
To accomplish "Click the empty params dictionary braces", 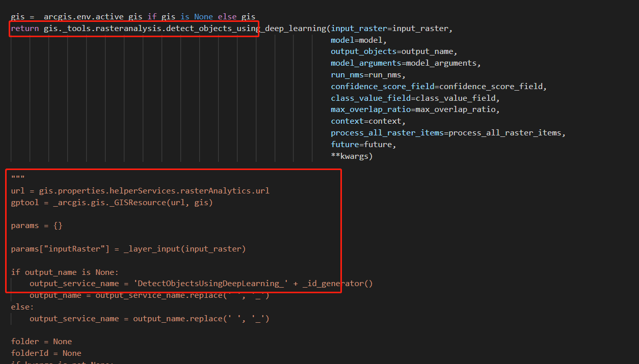I will coord(58,225).
